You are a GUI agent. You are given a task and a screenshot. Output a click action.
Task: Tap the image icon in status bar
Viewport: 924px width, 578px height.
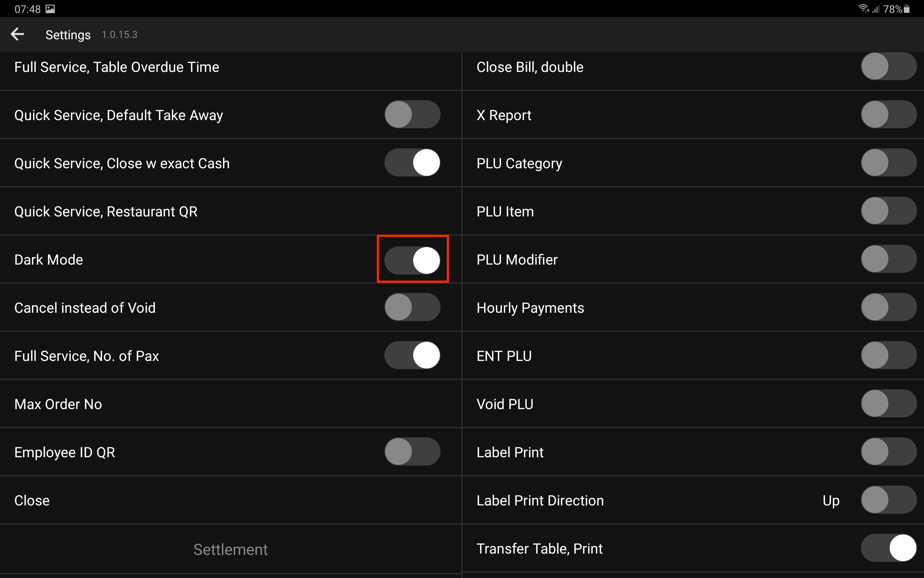point(50,9)
